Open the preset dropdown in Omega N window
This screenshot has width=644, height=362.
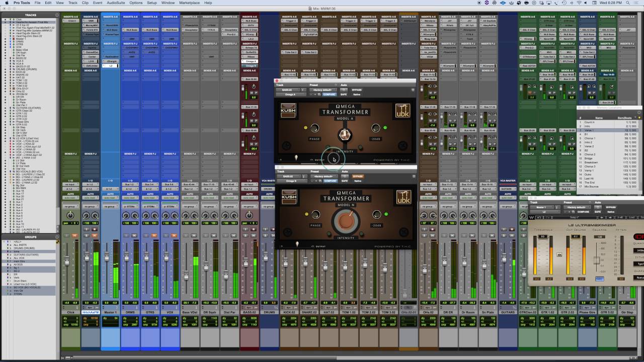click(x=324, y=176)
